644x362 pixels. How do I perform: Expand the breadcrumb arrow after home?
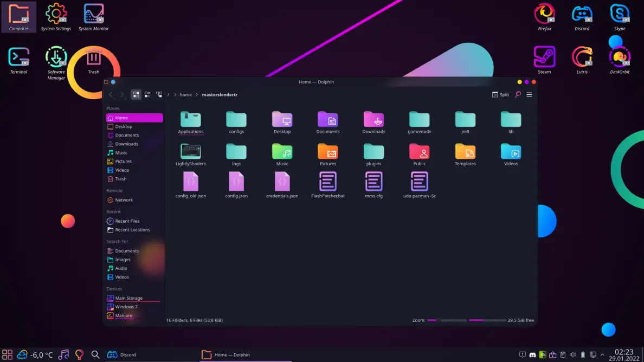(197, 95)
